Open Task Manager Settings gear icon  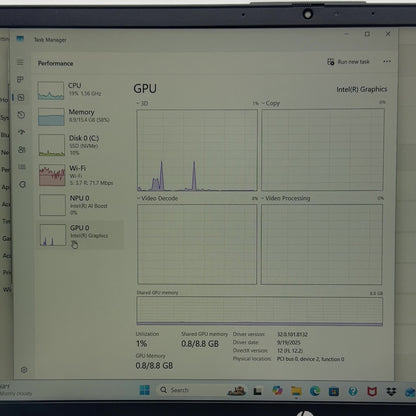point(24,370)
